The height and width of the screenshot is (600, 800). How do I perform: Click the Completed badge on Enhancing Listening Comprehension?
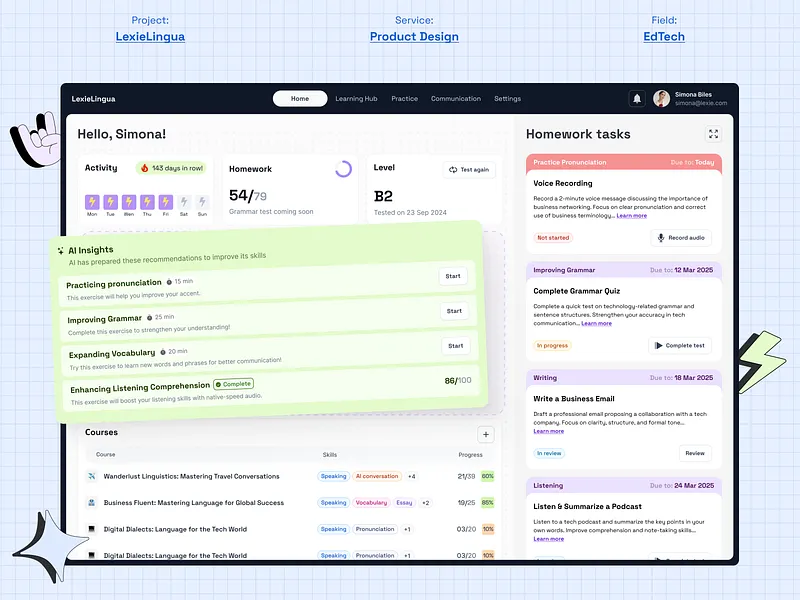coord(233,383)
